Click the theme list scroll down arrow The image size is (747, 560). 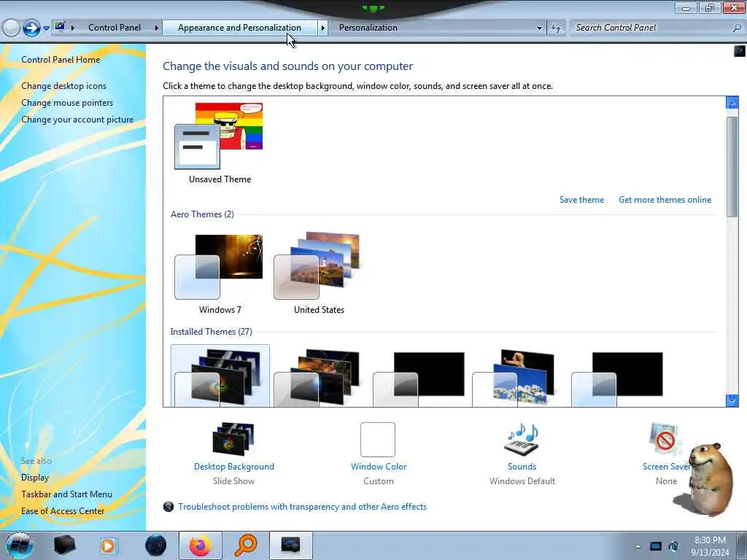tap(732, 400)
